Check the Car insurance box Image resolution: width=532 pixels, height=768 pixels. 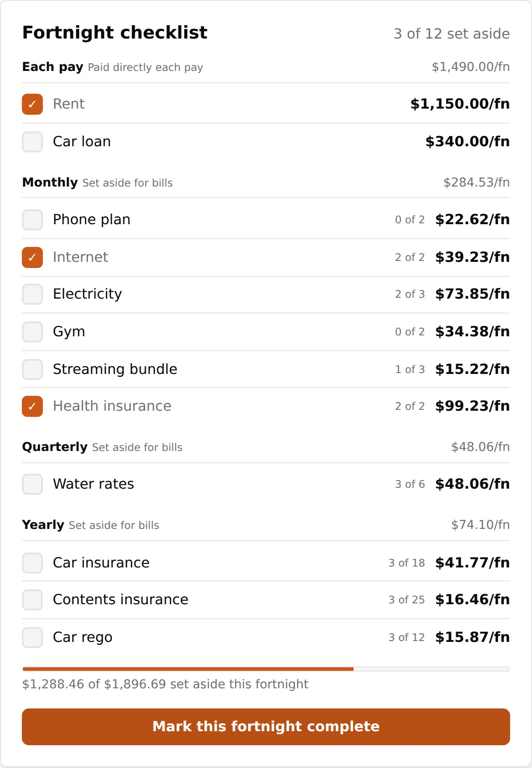point(32,563)
